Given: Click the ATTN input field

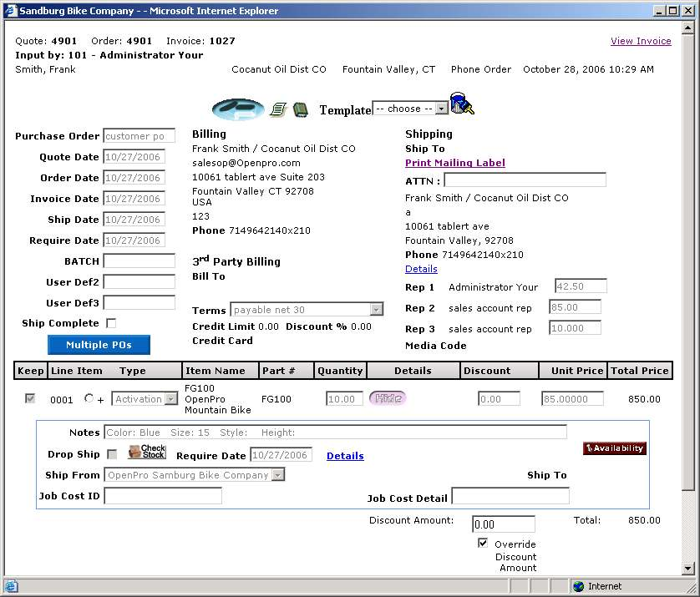Looking at the screenshot, I should (525, 180).
